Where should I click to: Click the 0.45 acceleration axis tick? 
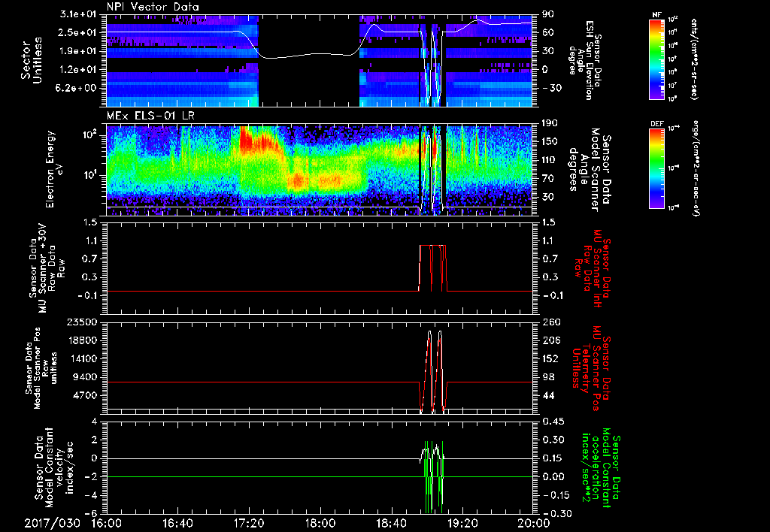[552, 422]
